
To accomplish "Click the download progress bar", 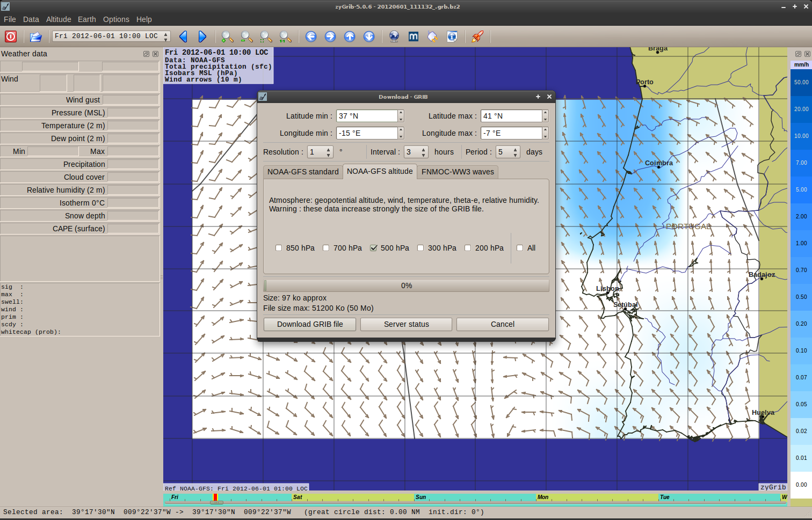I will [406, 285].
